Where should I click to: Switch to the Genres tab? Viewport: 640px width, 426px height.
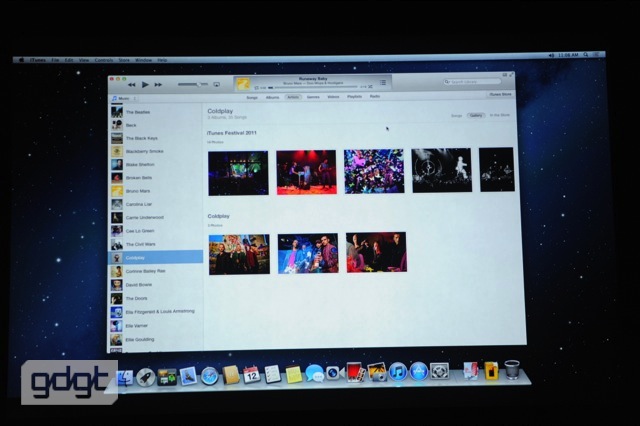tap(313, 97)
